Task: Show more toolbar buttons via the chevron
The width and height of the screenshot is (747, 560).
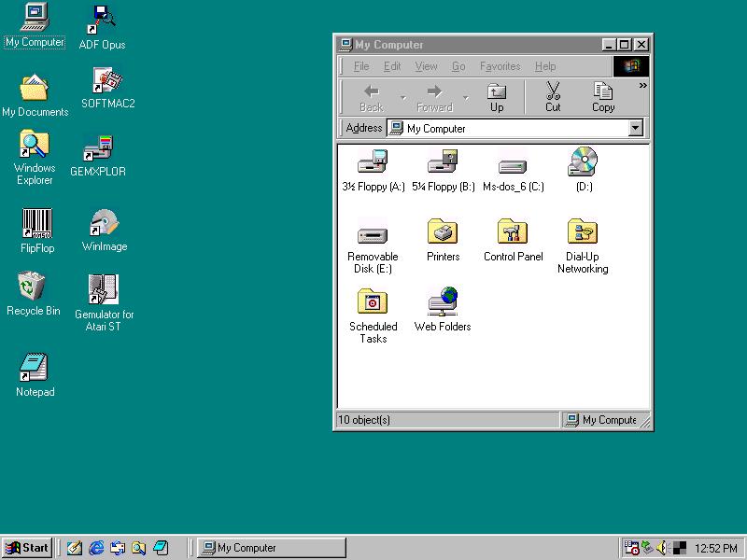Action: pyautogui.click(x=642, y=86)
